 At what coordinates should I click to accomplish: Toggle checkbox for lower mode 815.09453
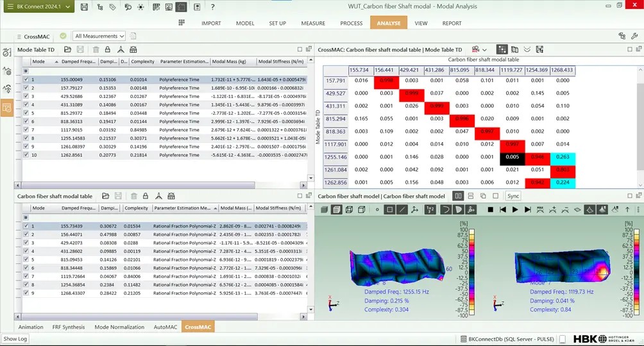point(26,259)
